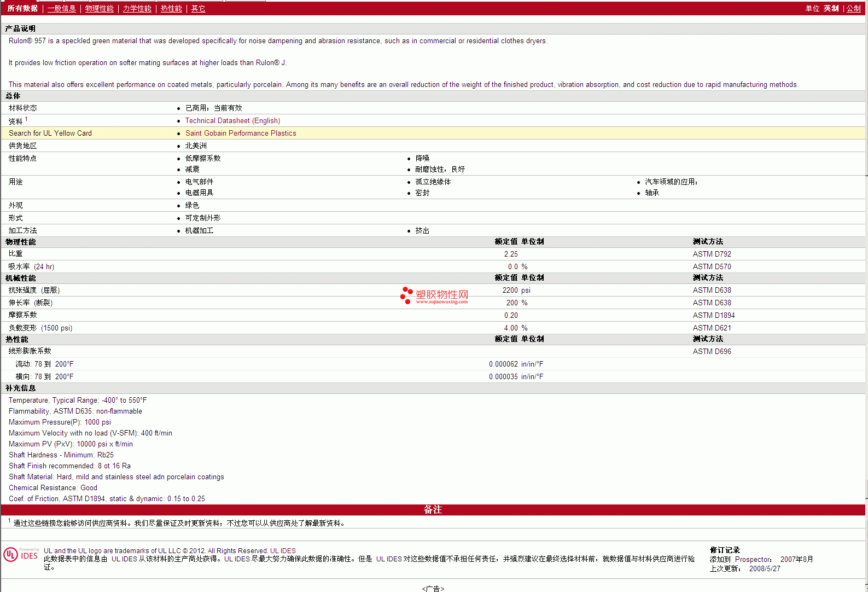Screen dimensions: 868x592
Task: Click the 0.000035 in/in/°F value
Action: (516, 377)
